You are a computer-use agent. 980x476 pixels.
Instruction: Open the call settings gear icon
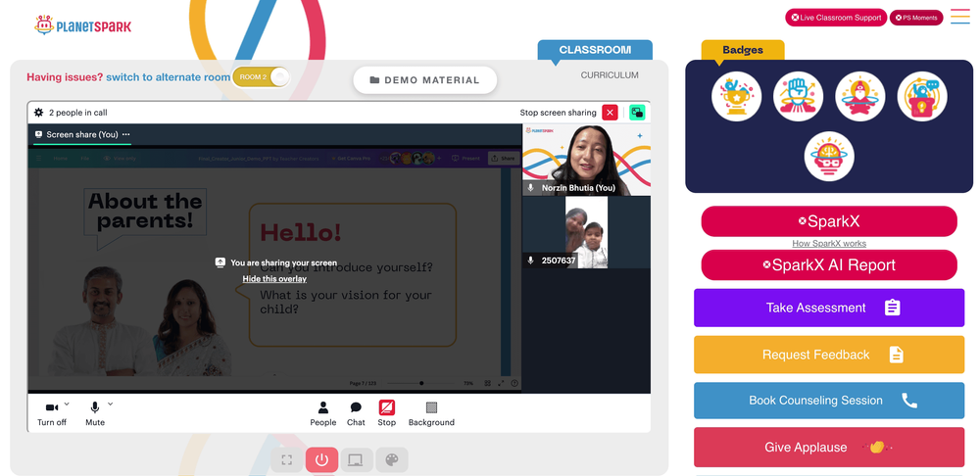point(39,113)
